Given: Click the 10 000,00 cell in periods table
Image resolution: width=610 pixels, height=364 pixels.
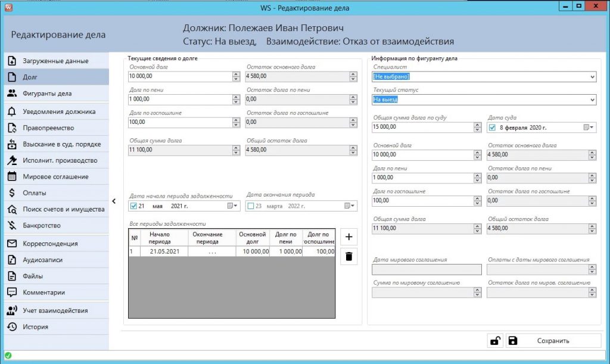Looking at the screenshot, I should (253, 251).
